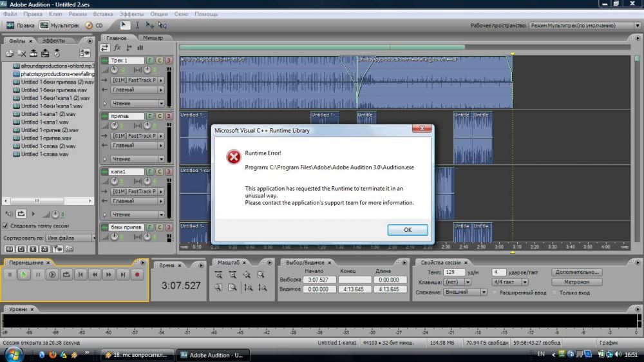Screen dimensions: 644x362
Task: Open the Помощь menu
Action: pos(206,14)
